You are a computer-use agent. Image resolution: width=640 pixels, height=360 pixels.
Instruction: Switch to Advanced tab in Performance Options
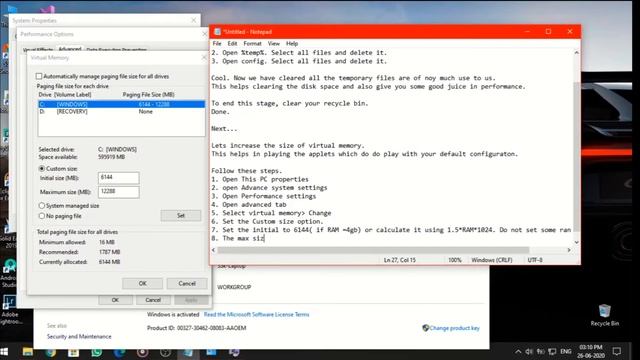[70, 49]
